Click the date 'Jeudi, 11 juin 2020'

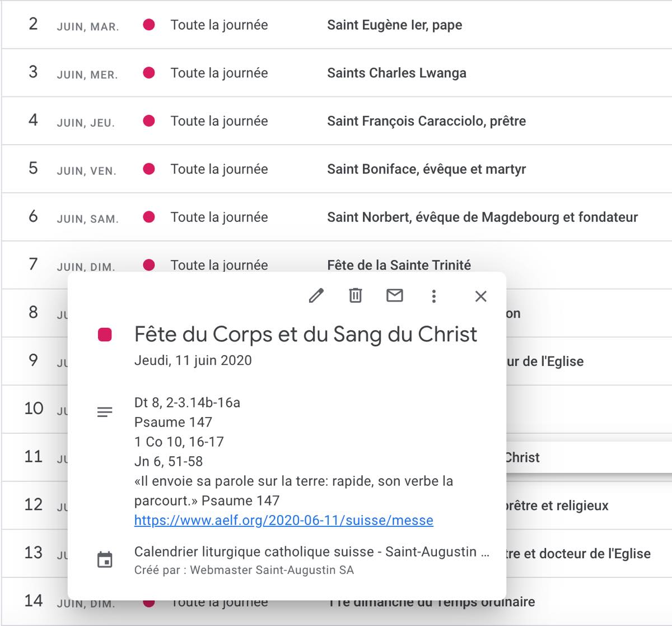[x=193, y=360]
